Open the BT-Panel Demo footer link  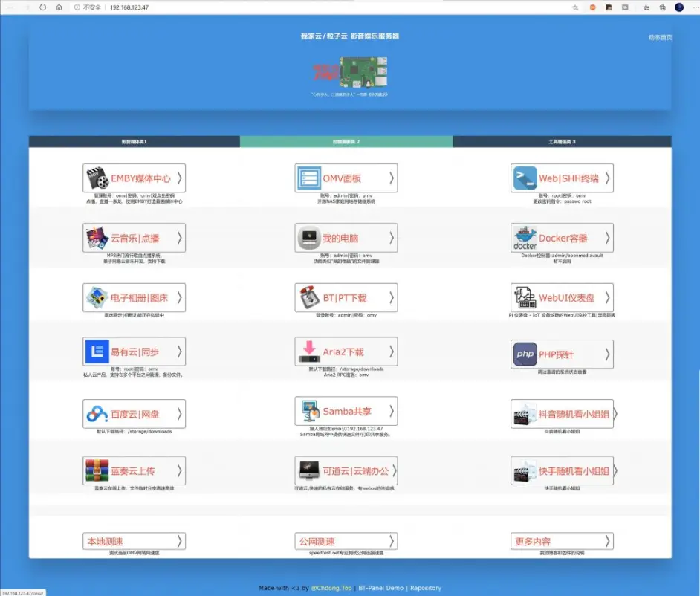click(380, 588)
